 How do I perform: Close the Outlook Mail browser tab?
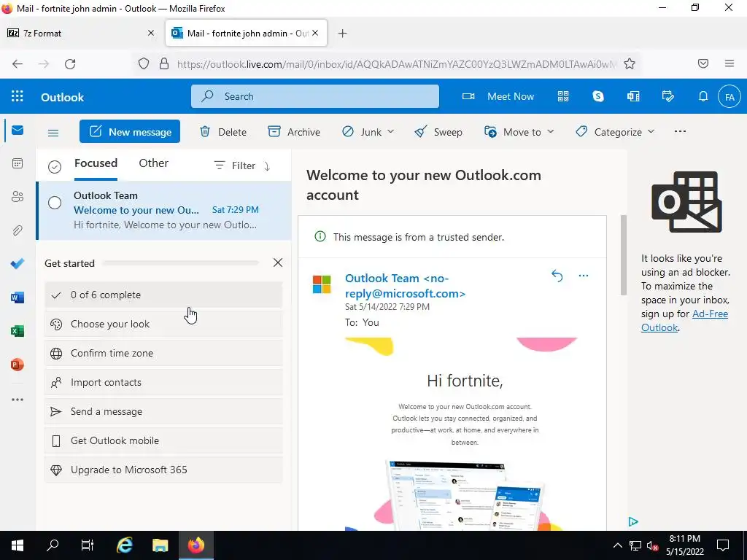(315, 34)
